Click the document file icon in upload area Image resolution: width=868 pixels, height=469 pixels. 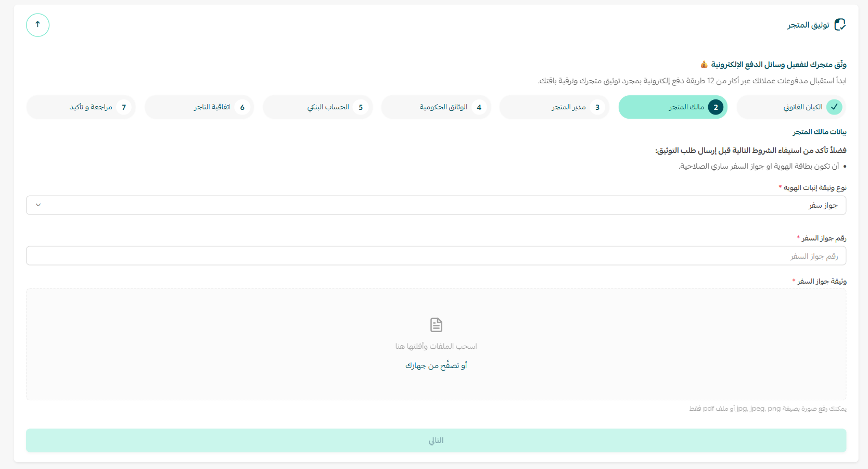tap(436, 325)
